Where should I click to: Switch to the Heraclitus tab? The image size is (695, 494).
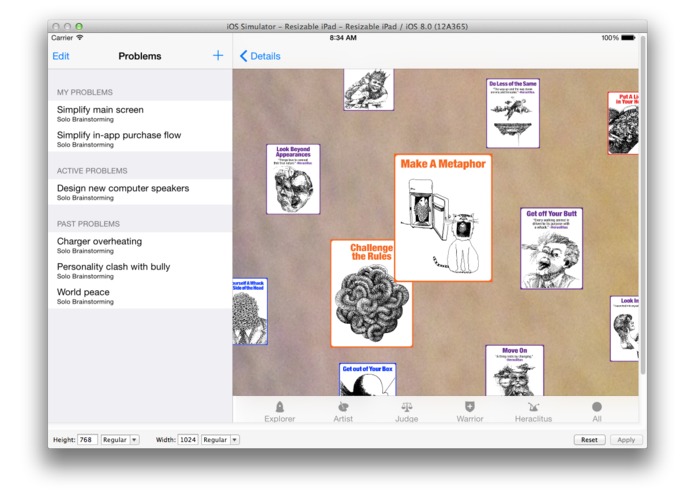pos(533,412)
